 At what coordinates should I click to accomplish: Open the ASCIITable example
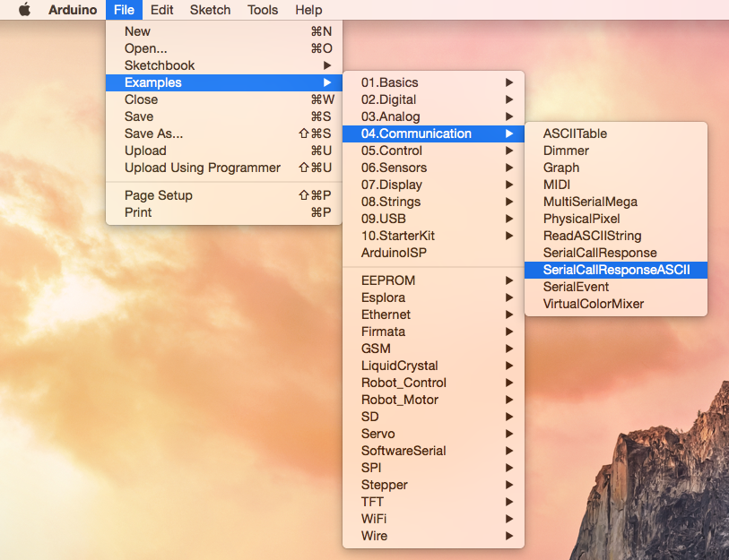click(x=616, y=134)
